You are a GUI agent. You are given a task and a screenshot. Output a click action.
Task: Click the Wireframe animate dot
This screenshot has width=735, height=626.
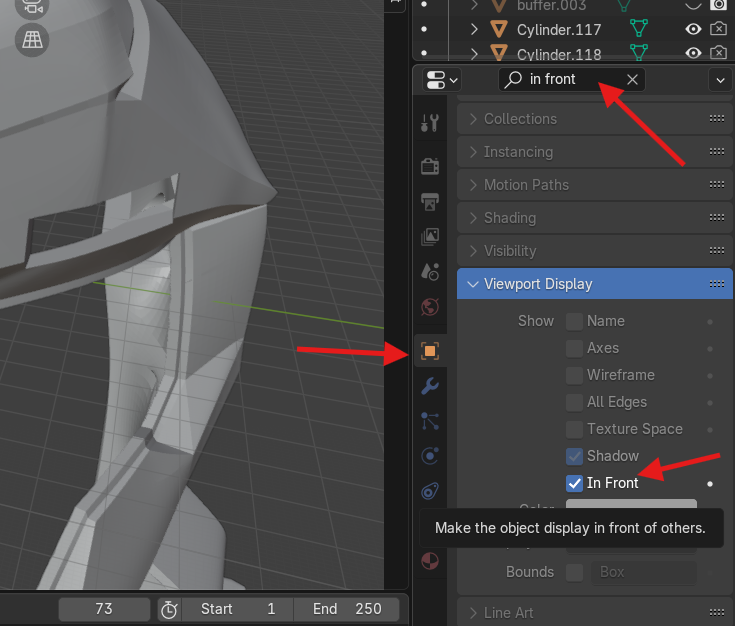(x=710, y=376)
